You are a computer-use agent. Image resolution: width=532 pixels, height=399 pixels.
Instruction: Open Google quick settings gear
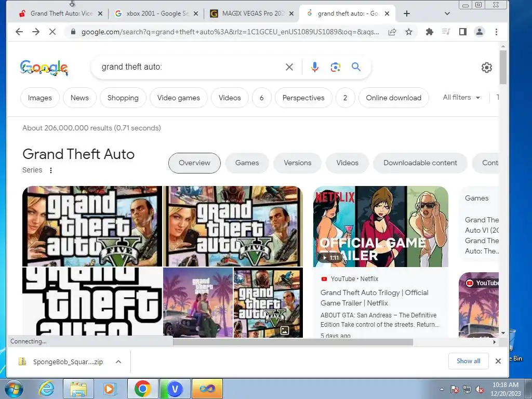[x=486, y=68]
